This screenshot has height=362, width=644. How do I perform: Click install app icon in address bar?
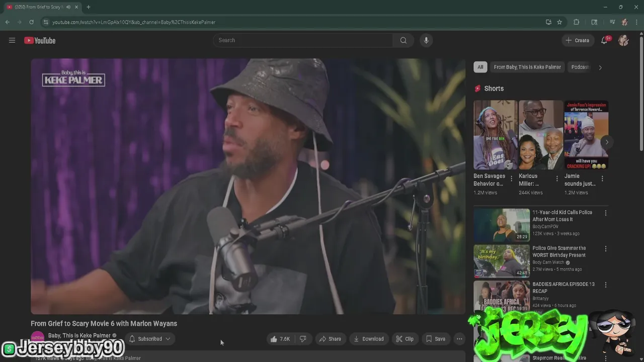[548, 22]
